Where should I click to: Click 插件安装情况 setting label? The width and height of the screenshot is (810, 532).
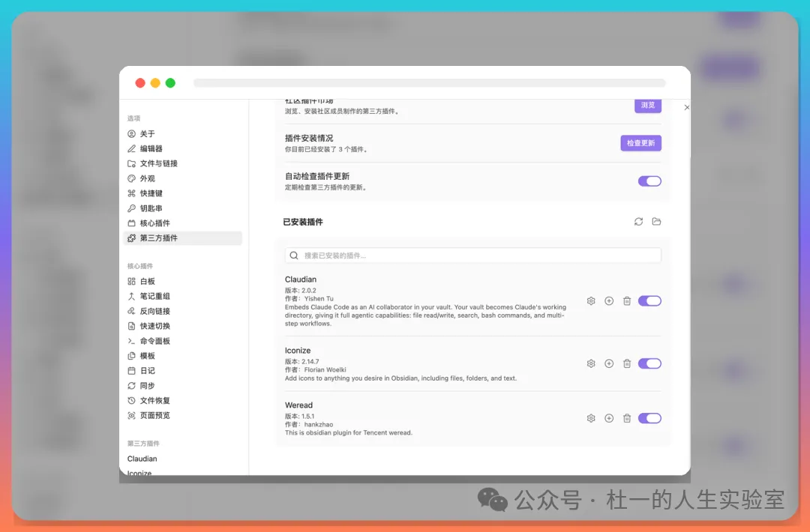(309, 139)
